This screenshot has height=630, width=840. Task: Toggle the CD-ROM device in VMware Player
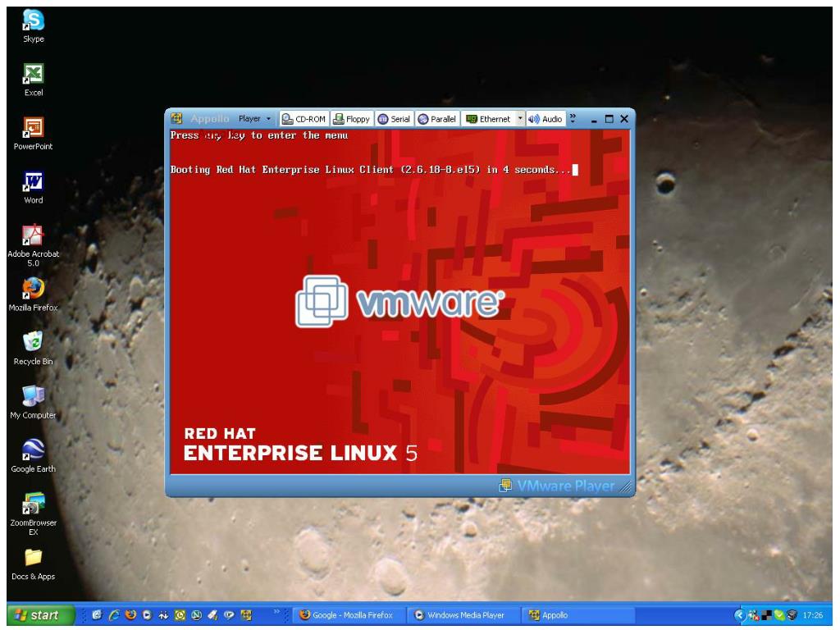(304, 119)
